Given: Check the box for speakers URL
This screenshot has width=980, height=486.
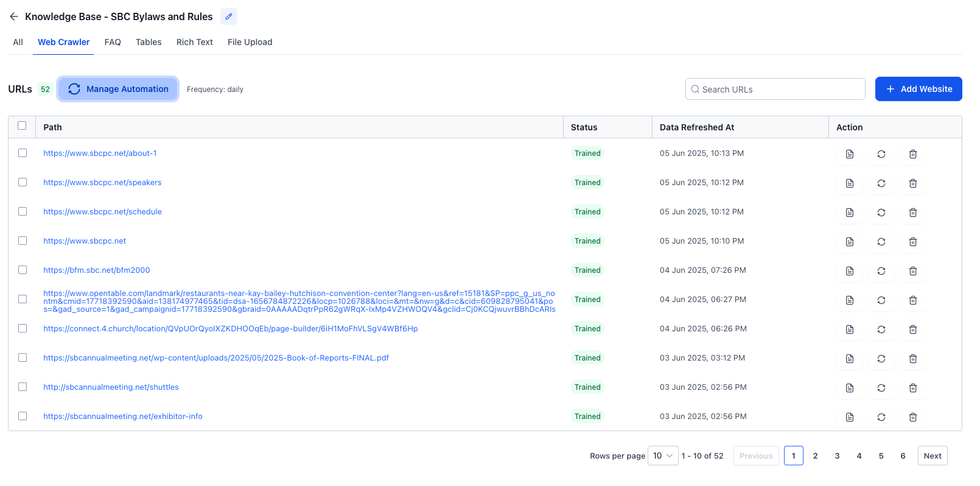Looking at the screenshot, I should click(23, 182).
